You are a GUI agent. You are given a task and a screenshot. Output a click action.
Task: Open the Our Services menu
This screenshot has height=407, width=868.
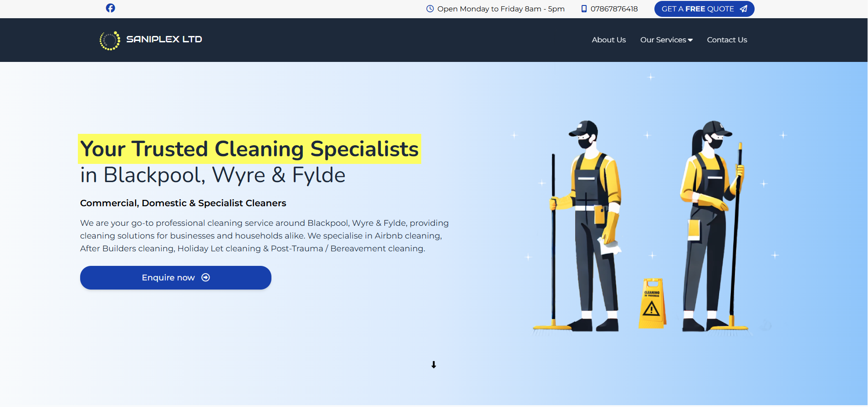click(x=666, y=40)
